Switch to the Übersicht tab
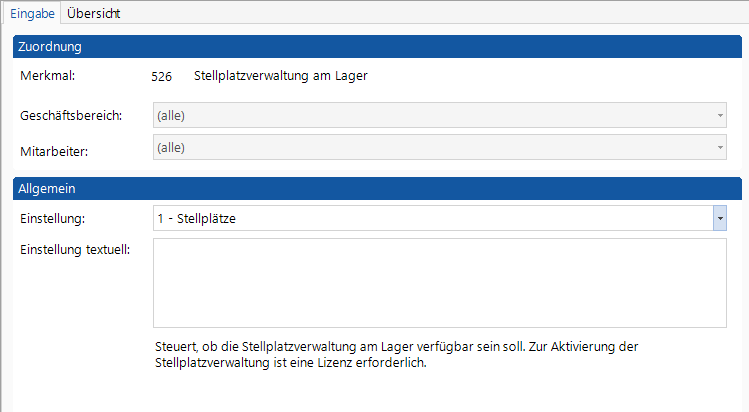The height and width of the screenshot is (412, 749). tap(94, 13)
